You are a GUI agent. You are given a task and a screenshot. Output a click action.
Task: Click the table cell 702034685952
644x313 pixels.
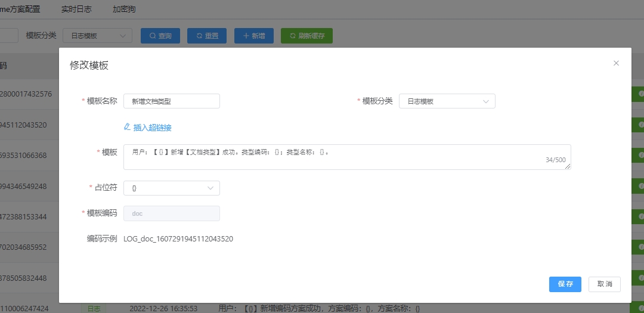(x=23, y=247)
